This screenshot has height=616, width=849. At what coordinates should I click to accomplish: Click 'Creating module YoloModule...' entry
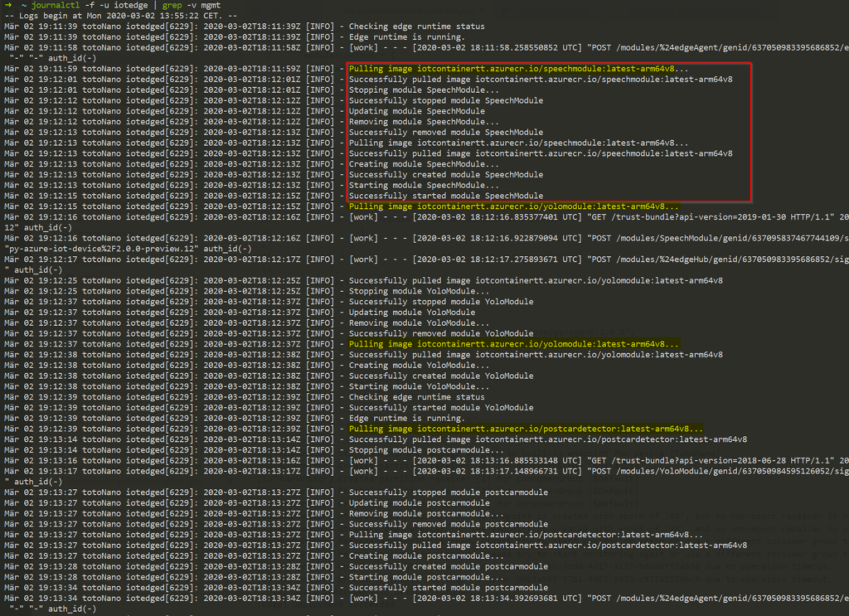tap(419, 366)
